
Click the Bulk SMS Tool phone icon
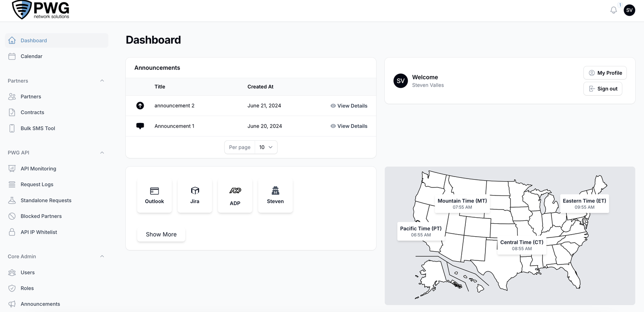[x=12, y=128]
